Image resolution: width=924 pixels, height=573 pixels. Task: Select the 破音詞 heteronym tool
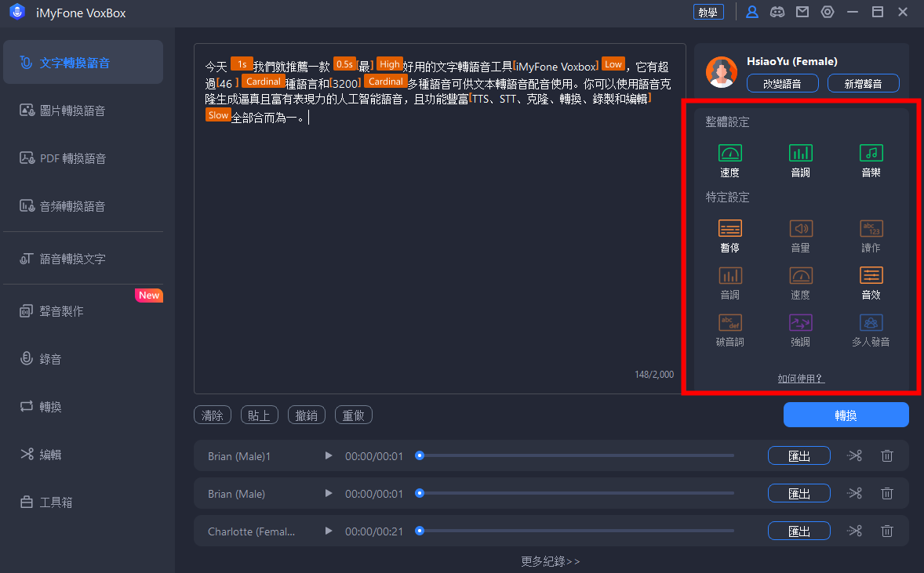[729, 330]
